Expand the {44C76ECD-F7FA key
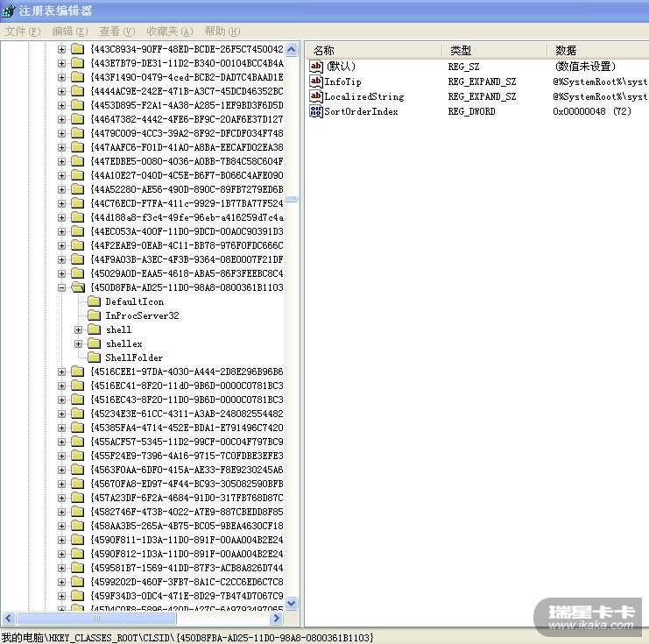The height and width of the screenshot is (644, 649). tap(61, 203)
